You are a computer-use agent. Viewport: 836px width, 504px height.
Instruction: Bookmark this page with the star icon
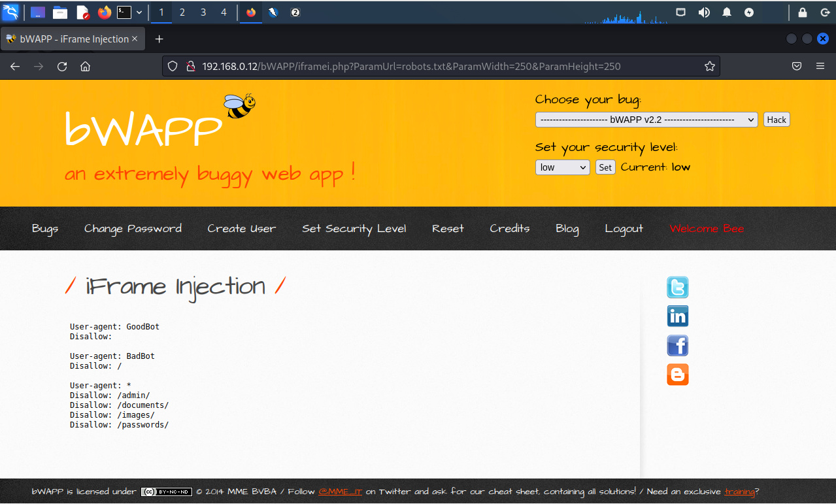pyautogui.click(x=709, y=66)
